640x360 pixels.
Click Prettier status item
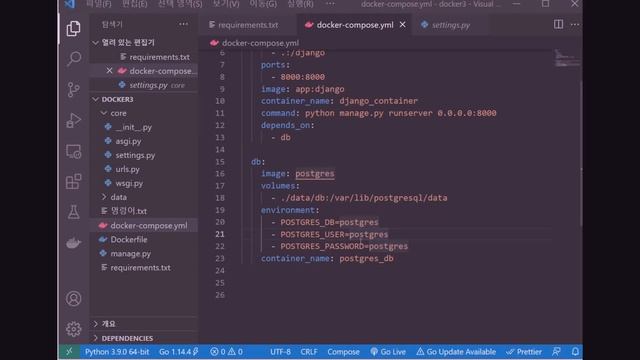point(524,351)
